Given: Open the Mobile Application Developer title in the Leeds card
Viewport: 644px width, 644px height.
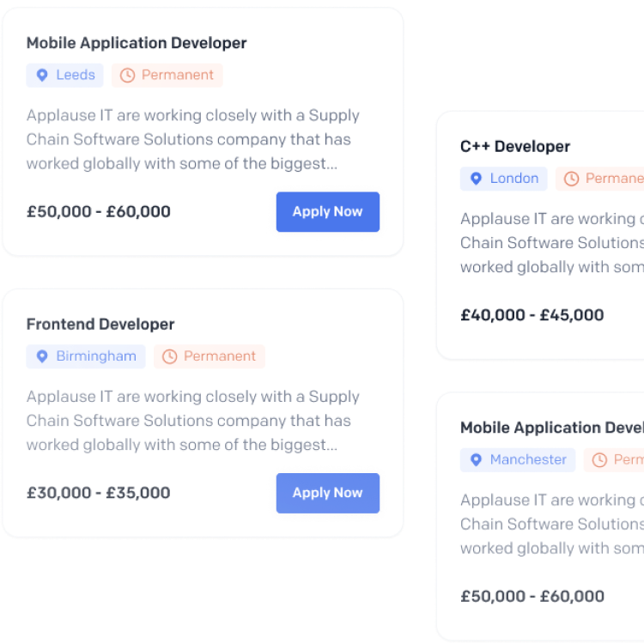Looking at the screenshot, I should (x=137, y=43).
